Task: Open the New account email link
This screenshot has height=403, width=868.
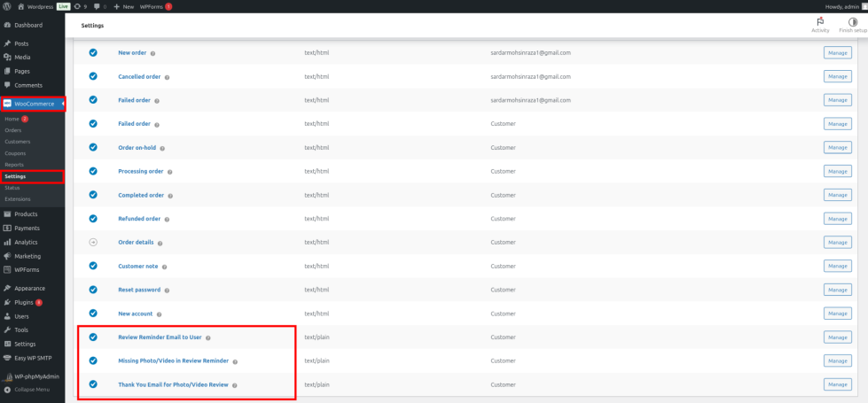Action: click(x=135, y=313)
